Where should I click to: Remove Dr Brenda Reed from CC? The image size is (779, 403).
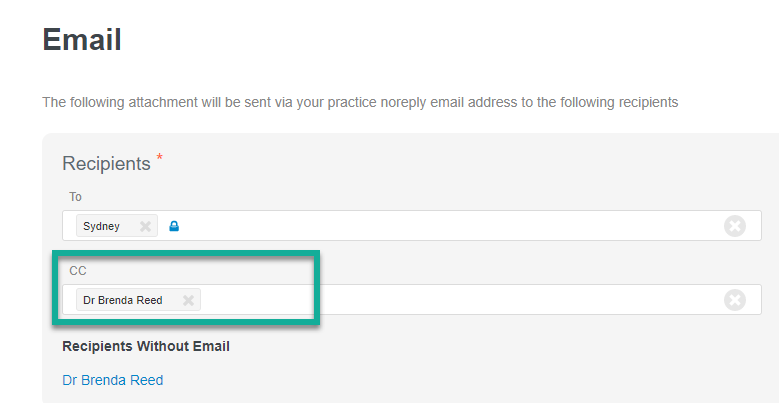(x=188, y=300)
